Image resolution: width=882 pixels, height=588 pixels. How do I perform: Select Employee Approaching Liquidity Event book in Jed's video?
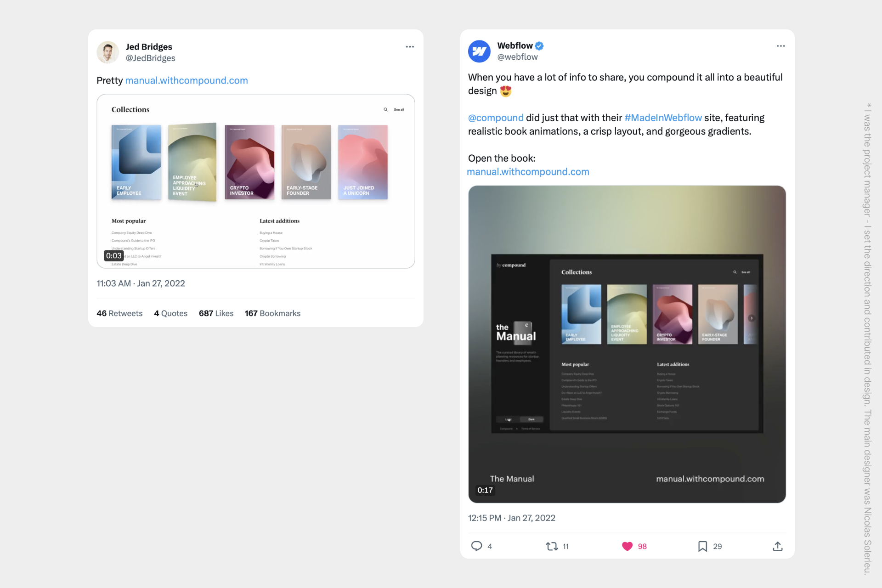[192, 162]
